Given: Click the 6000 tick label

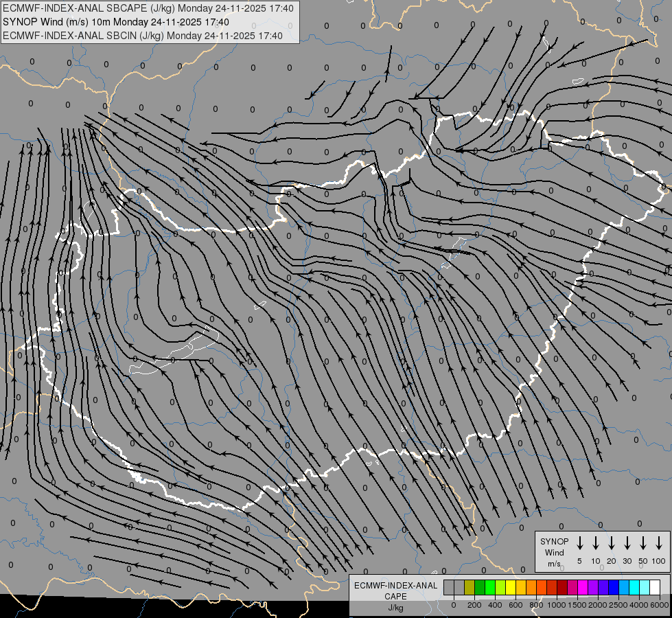Looking at the screenshot, I should click(659, 605).
